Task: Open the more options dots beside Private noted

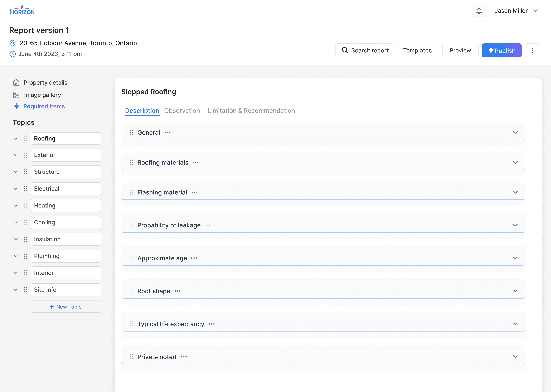Action: coord(184,357)
